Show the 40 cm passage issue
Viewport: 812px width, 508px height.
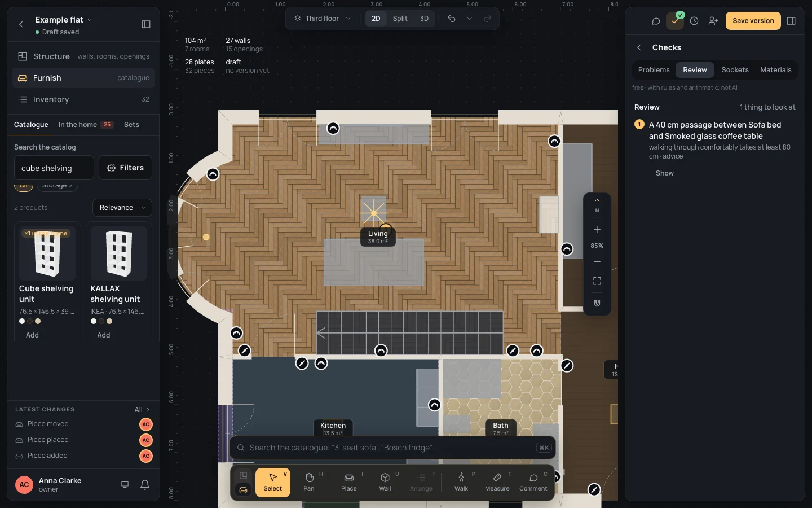click(x=665, y=173)
